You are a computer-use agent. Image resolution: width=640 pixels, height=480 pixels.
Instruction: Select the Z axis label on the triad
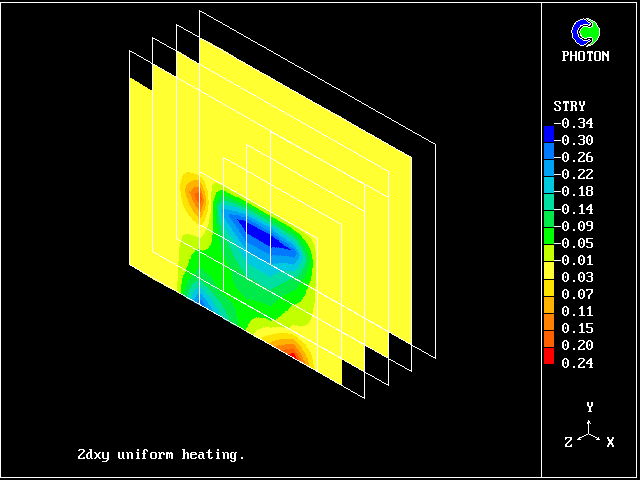[x=569, y=441]
